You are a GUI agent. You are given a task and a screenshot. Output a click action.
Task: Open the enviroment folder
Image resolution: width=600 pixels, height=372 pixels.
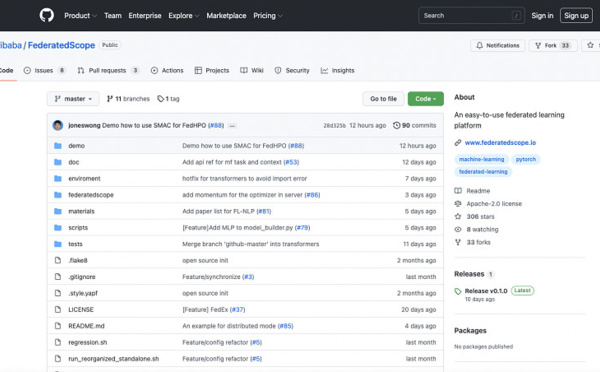84,179
